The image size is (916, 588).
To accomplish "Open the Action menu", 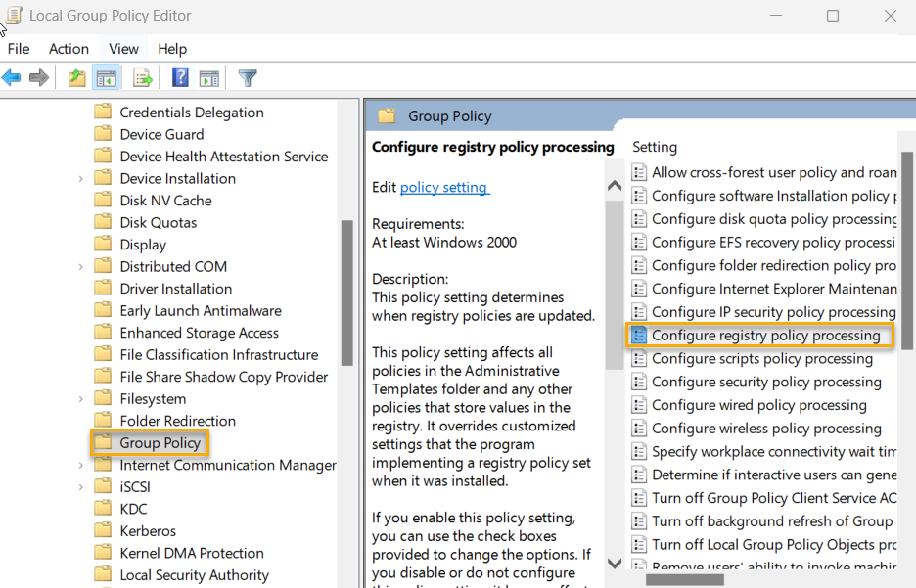I will 69,48.
